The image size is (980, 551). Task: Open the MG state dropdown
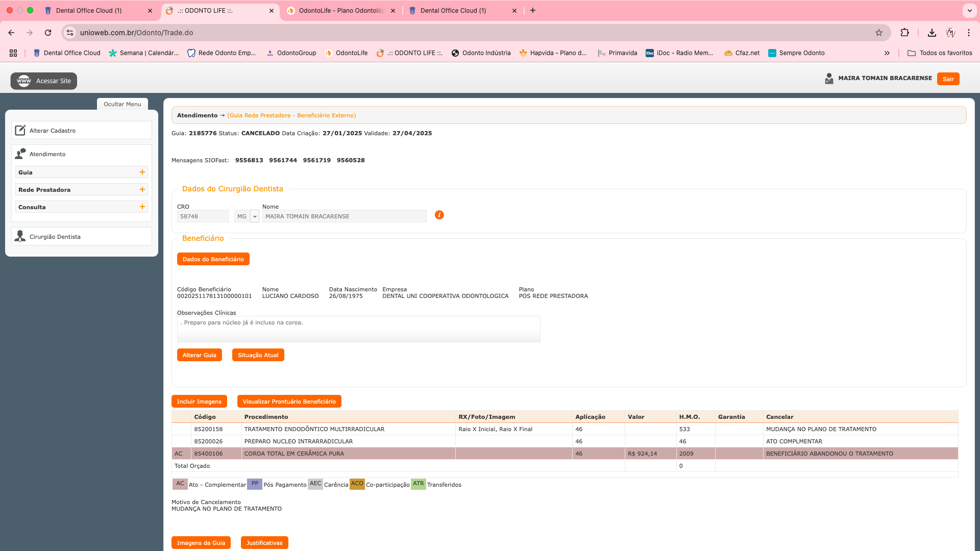(x=255, y=216)
